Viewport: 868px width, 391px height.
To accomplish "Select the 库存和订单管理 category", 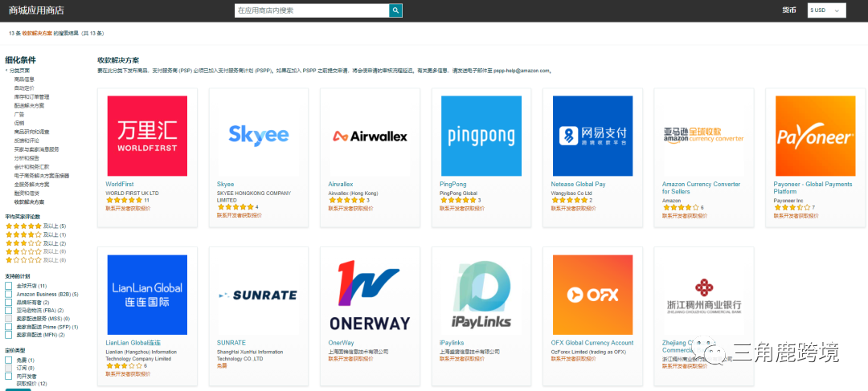I will pyautogui.click(x=31, y=97).
